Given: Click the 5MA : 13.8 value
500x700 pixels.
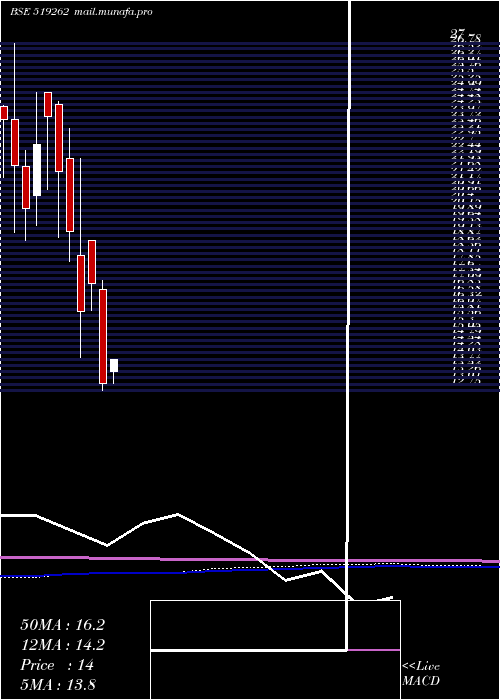Looking at the screenshot, I should pyautogui.click(x=58, y=684).
